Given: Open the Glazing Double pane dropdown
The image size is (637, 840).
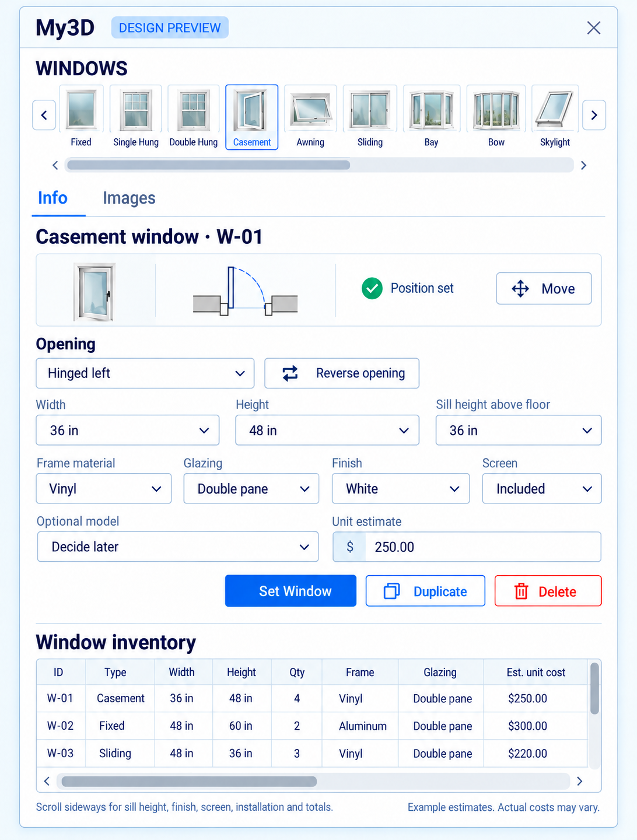Looking at the screenshot, I should click(x=251, y=489).
